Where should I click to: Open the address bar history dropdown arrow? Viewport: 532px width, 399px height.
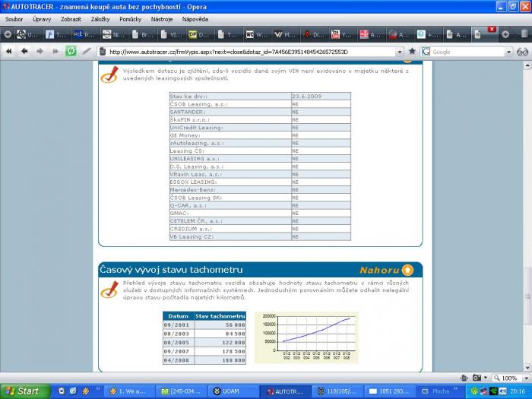(400, 52)
